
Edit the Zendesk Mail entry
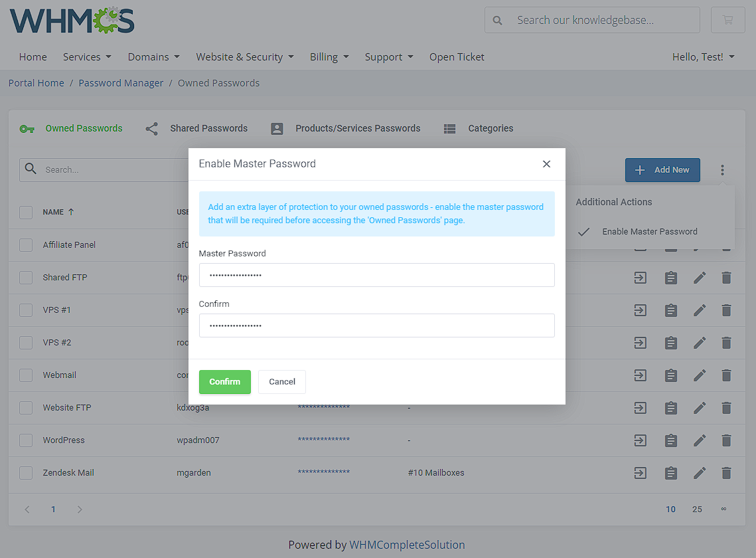click(700, 473)
